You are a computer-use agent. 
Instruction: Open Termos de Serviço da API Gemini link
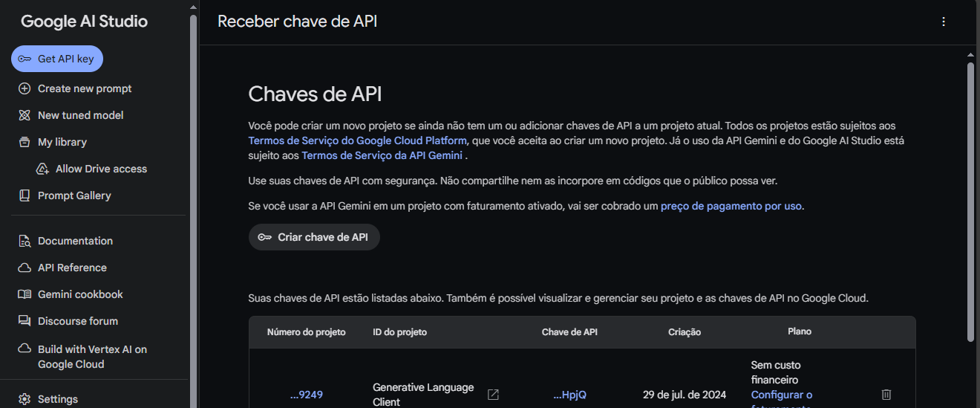coord(382,155)
